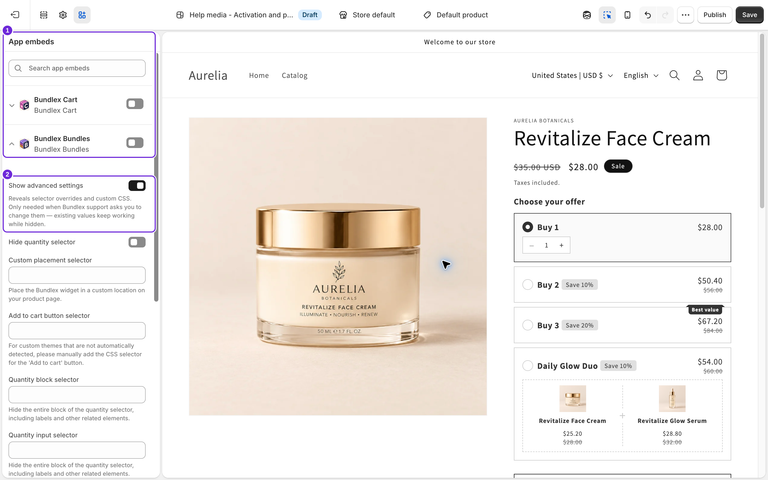This screenshot has width=768, height=480.
Task: Click the Revitalize Face Cream title
Action: pyautogui.click(x=612, y=139)
